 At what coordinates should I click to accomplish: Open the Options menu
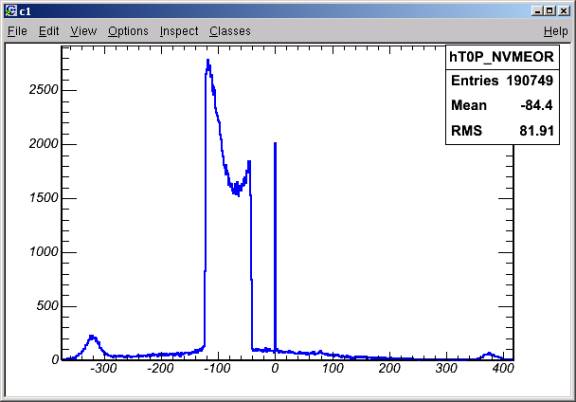coord(128,31)
